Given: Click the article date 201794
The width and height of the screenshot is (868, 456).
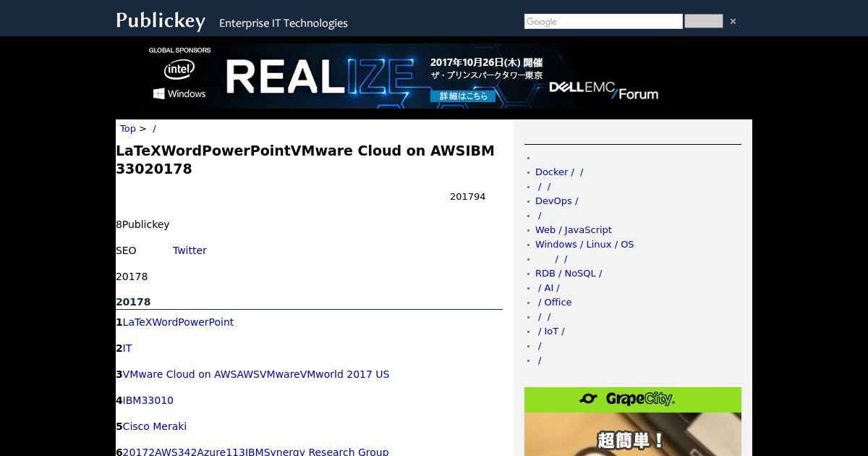Looking at the screenshot, I should tap(468, 197).
